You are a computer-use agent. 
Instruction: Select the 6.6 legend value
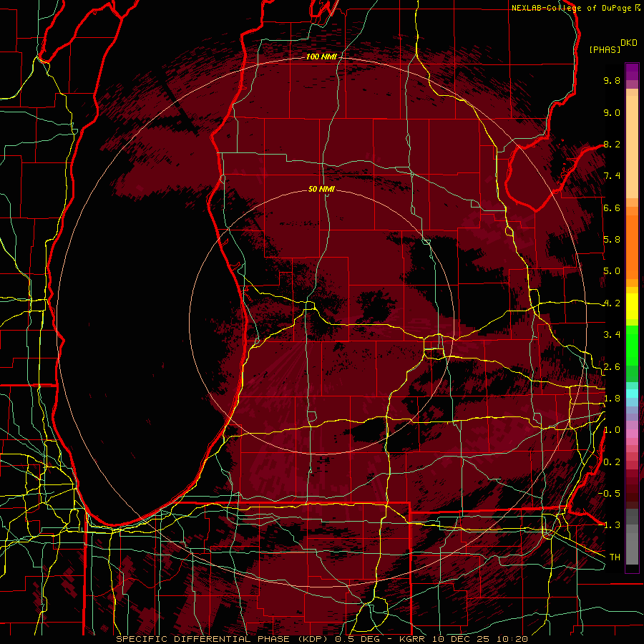612,208
